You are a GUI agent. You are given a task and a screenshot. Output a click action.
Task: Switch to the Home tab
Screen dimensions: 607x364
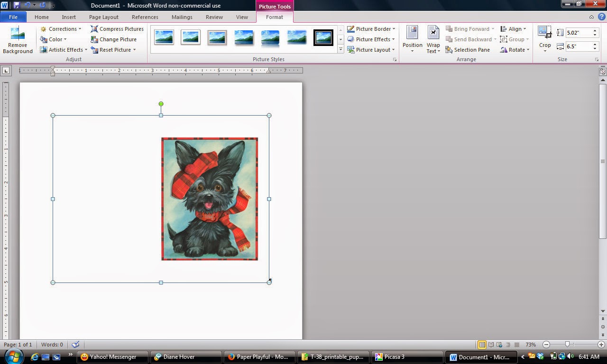coord(42,17)
